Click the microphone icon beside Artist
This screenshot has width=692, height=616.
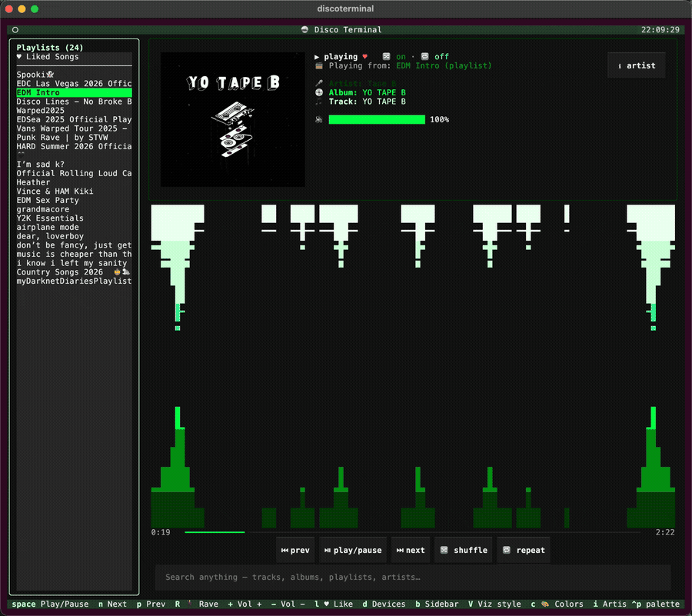point(319,83)
